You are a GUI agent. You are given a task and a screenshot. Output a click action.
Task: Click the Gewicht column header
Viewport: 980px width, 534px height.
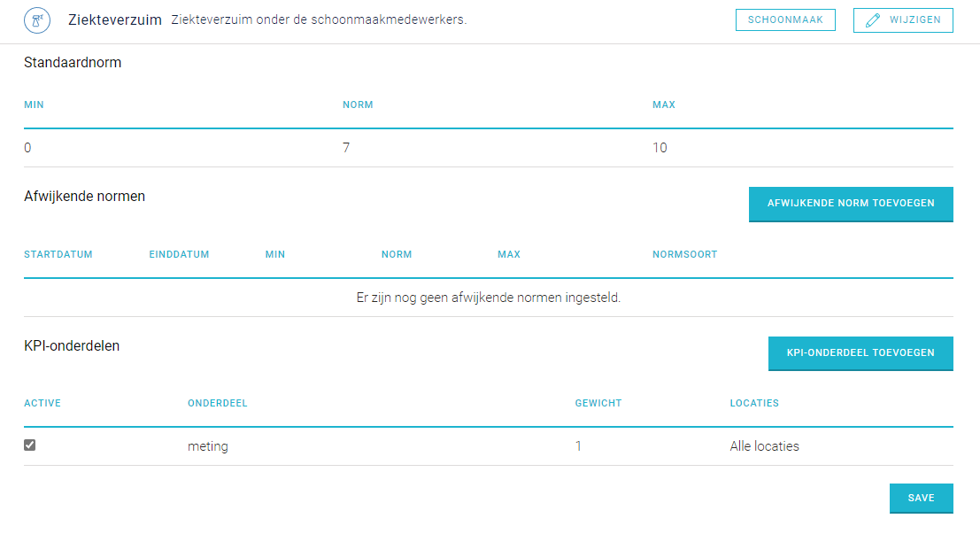[x=598, y=403]
